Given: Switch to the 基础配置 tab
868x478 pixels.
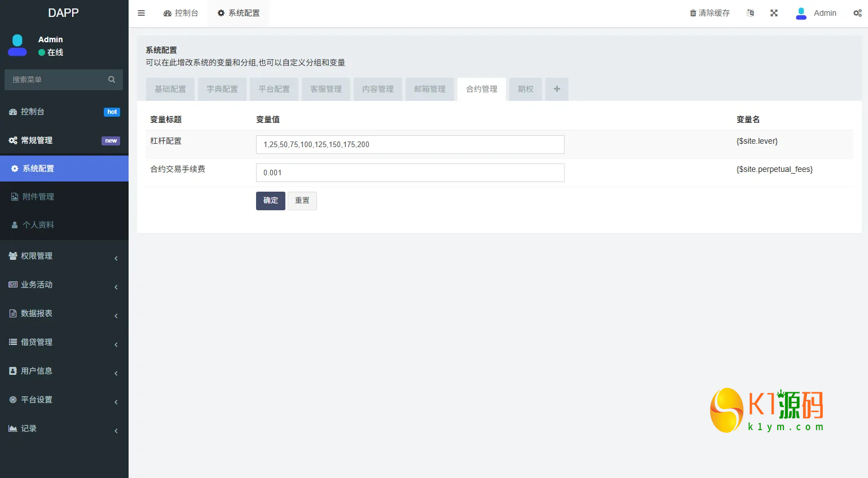Looking at the screenshot, I should tap(170, 89).
